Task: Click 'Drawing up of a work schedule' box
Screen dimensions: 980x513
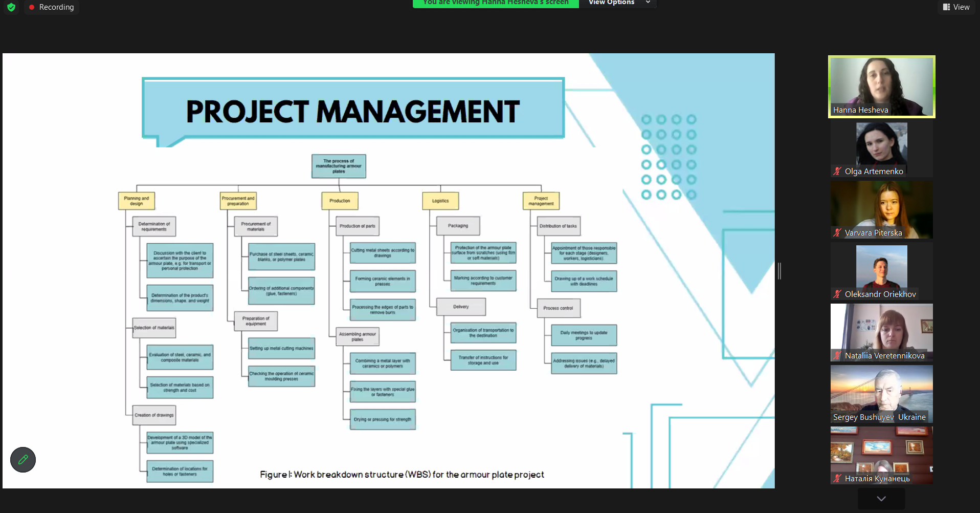Action: (x=584, y=281)
